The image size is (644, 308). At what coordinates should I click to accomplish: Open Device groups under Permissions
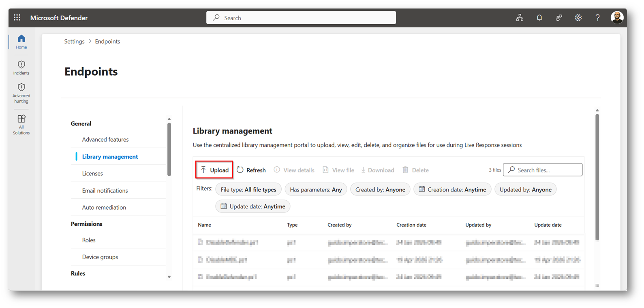coord(100,257)
